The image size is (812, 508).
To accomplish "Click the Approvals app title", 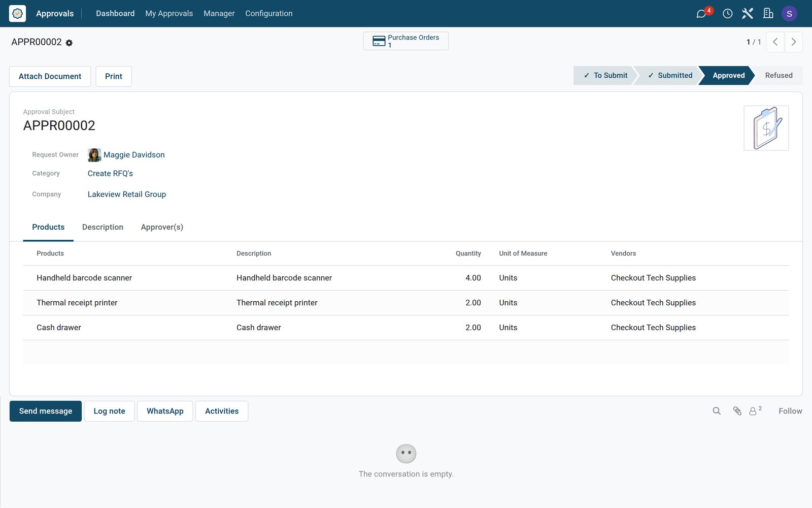I will [x=55, y=14].
